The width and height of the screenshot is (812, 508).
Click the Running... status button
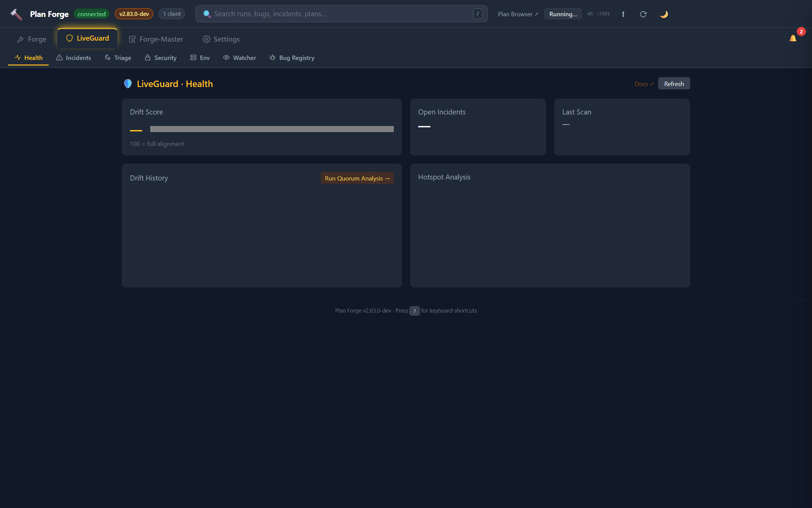(x=563, y=14)
